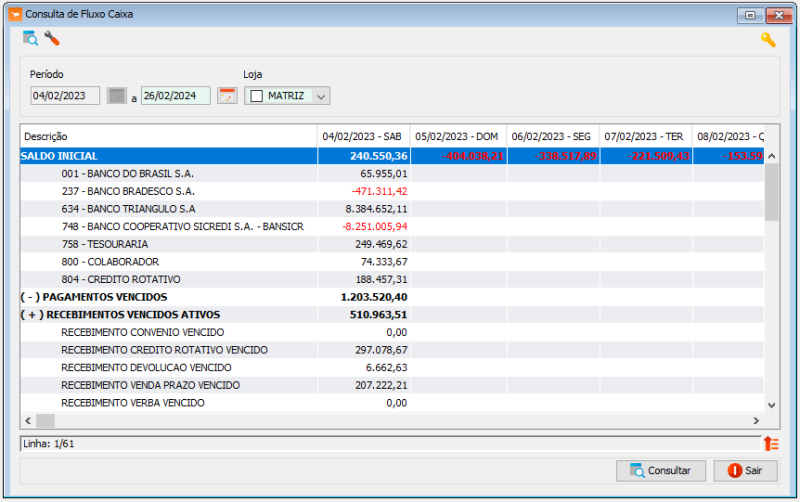
Task: Click the value 297.078,67
Action: pyautogui.click(x=381, y=350)
